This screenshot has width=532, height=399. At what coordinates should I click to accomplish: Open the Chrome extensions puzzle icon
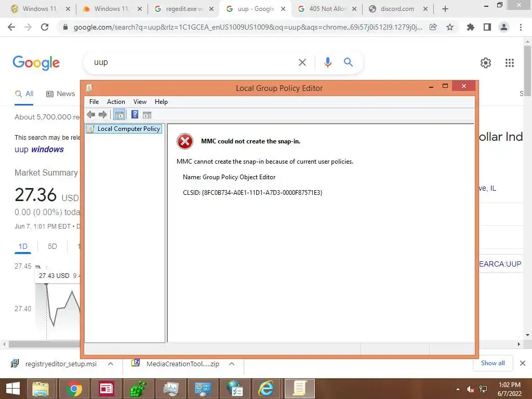[x=471, y=27]
